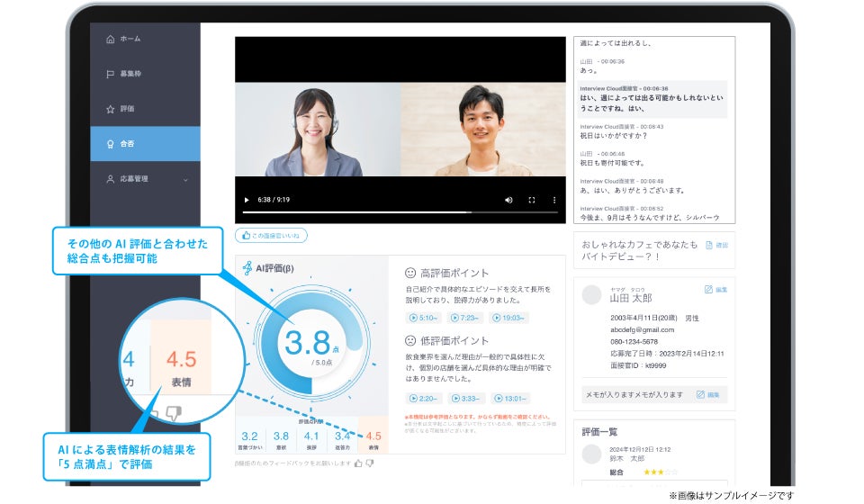This screenshot has height=504, width=864.
Task: Jump to 2:20 low-rating timestamp
Action: point(423,398)
